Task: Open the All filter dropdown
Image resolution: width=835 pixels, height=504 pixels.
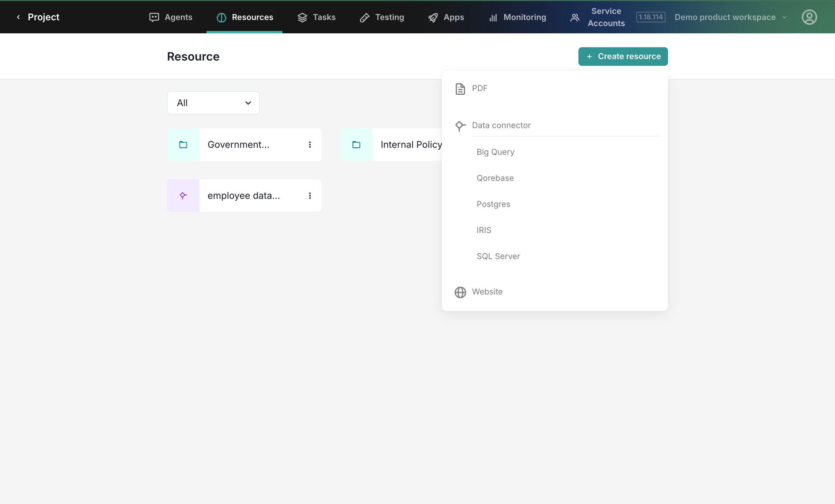Action: point(213,103)
